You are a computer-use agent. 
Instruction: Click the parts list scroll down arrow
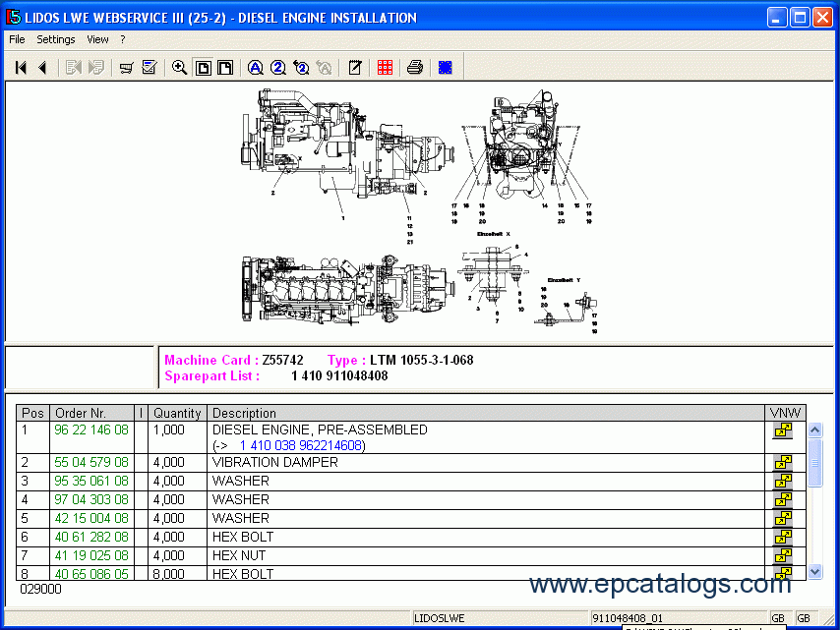[814, 572]
